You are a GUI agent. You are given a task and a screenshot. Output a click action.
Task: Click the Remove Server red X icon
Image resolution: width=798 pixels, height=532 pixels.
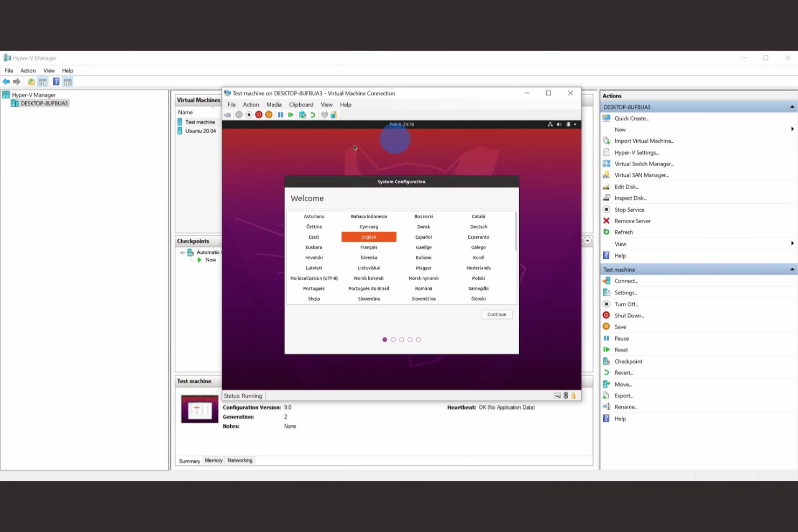coord(606,221)
